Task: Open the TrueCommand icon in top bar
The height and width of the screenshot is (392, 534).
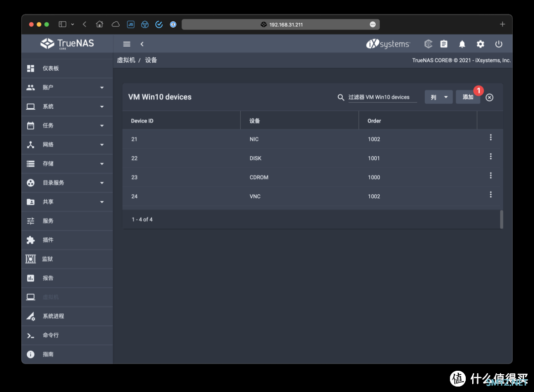Action: [428, 44]
